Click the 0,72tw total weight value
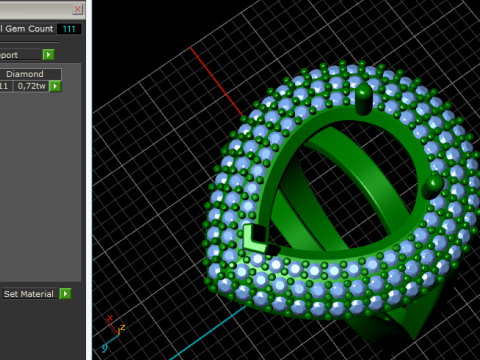Screen dimensions: 480x360 point(31,86)
